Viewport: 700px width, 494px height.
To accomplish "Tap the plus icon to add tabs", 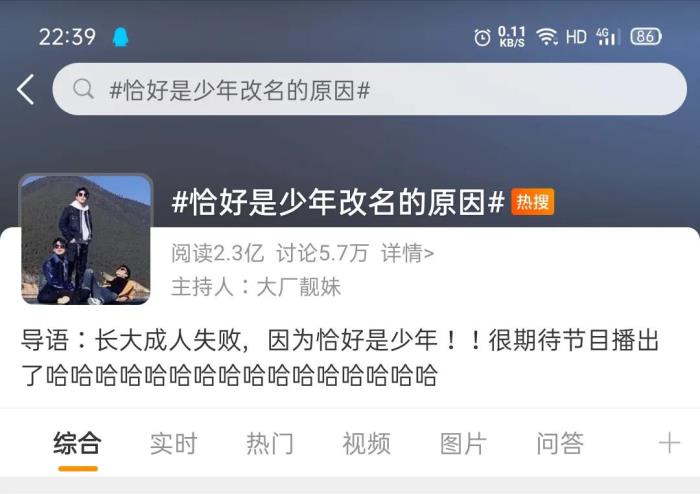I will (669, 443).
